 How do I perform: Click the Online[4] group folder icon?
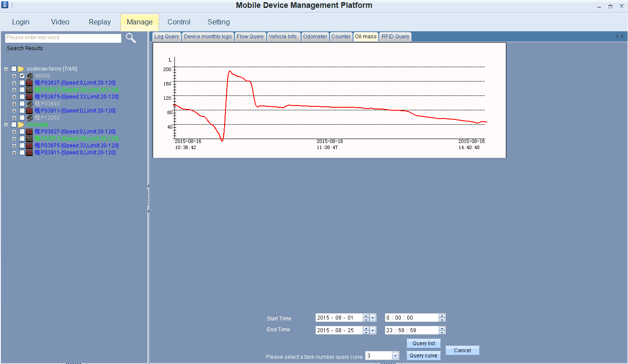21,125
